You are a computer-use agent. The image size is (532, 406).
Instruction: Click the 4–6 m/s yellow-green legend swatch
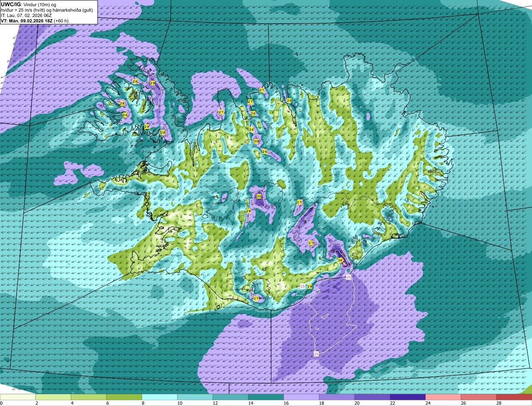pos(89,397)
